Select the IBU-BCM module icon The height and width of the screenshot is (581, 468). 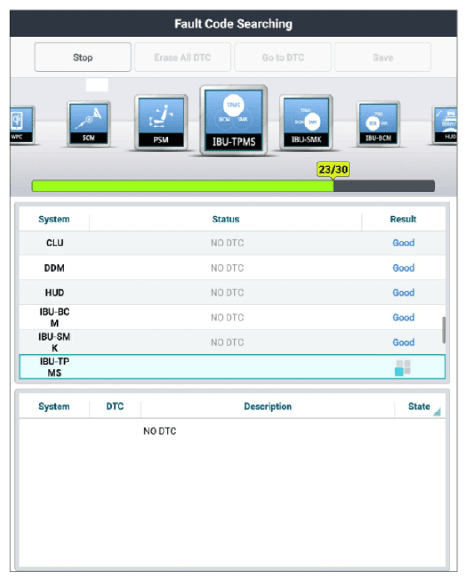[x=378, y=124]
